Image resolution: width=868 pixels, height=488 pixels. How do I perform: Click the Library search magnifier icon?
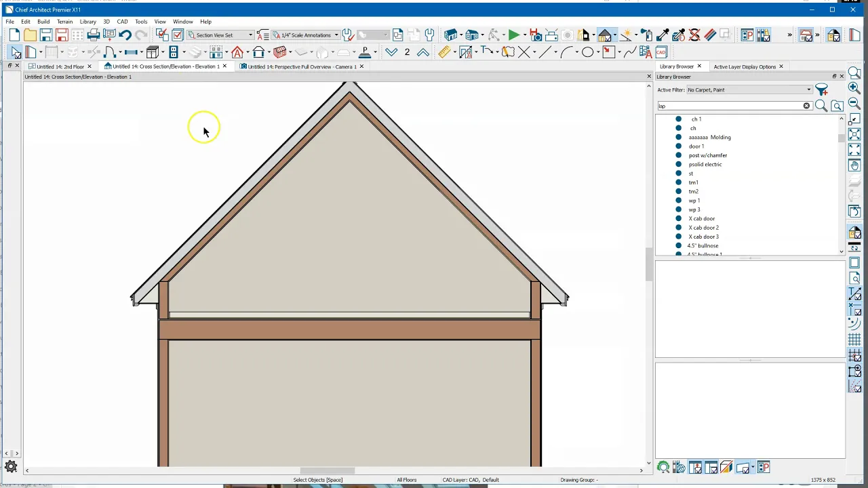[821, 106]
